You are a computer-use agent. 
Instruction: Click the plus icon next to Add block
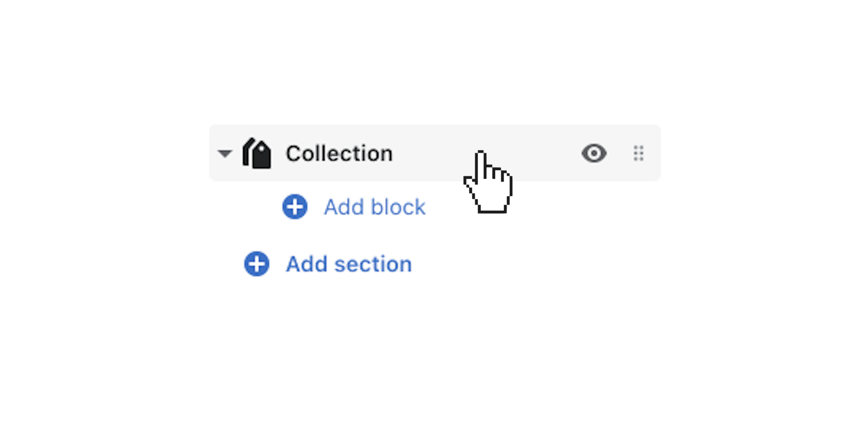coord(294,207)
